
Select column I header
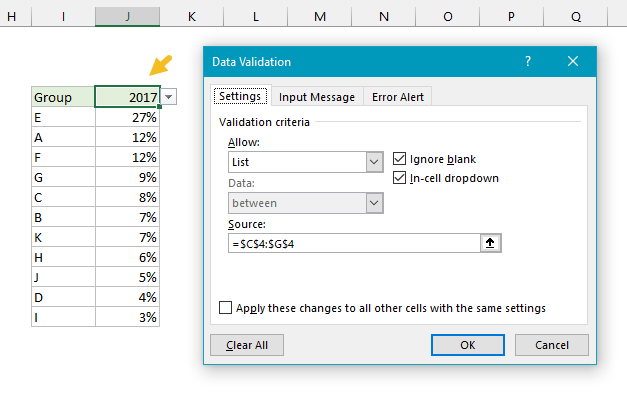63,17
